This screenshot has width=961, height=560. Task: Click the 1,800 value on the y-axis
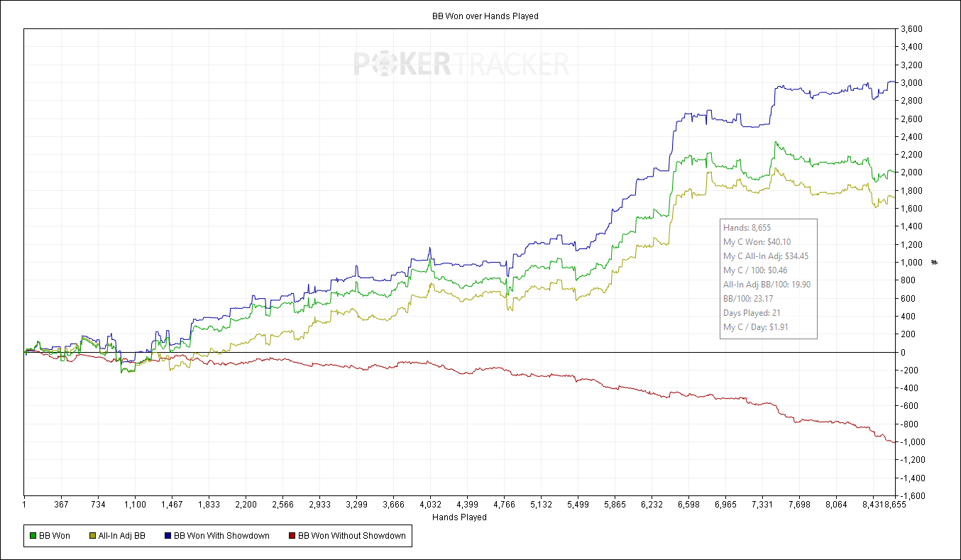911,191
